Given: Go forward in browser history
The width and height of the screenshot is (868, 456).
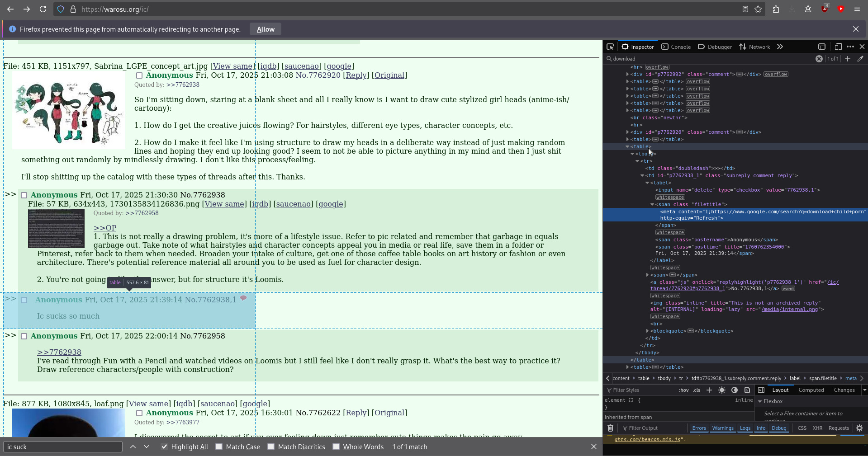Looking at the screenshot, I should click(x=27, y=9).
